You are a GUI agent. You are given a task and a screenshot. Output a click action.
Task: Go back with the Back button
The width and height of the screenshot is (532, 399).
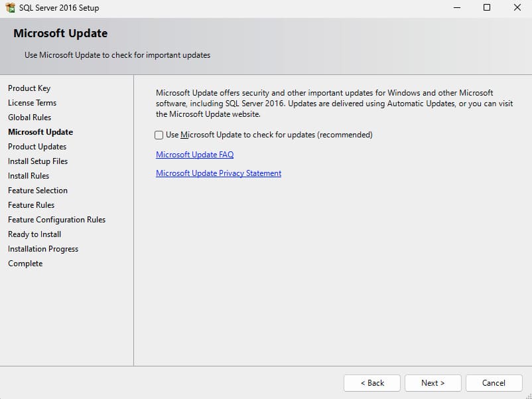coord(371,383)
